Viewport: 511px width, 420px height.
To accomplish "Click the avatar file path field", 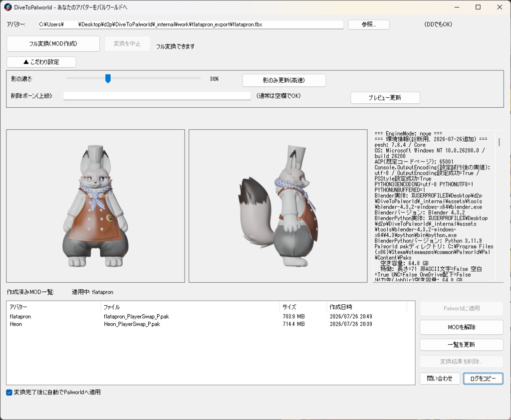I will pos(191,24).
